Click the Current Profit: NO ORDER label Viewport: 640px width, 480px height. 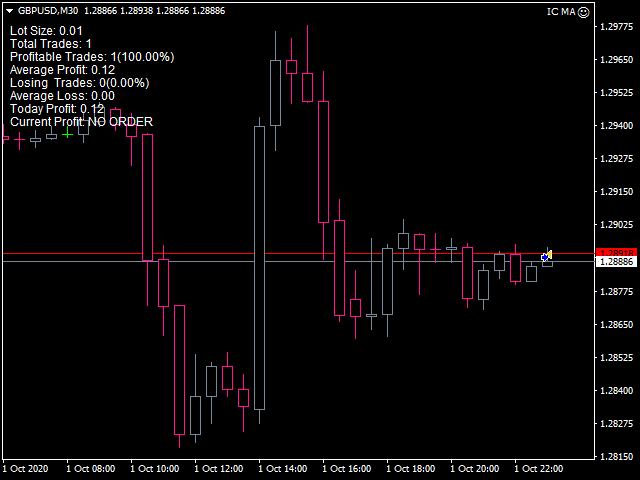point(81,122)
